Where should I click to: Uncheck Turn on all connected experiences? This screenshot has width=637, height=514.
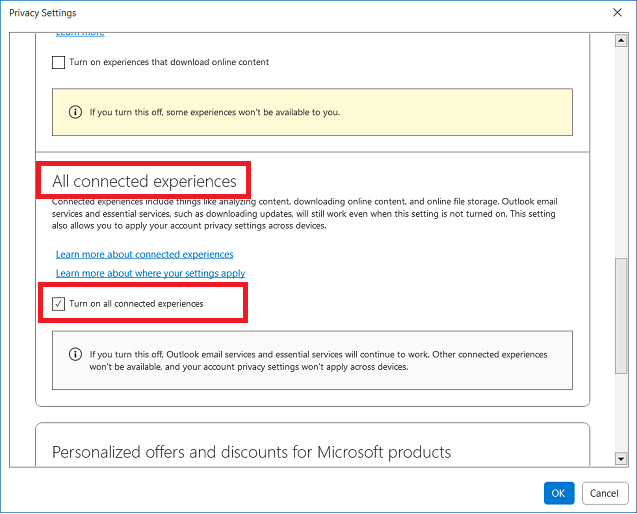pyautogui.click(x=58, y=304)
